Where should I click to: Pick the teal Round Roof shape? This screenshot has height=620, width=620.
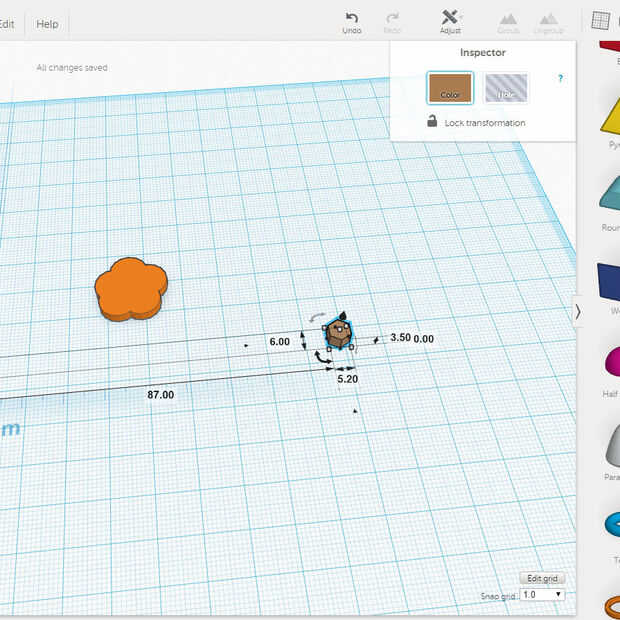click(x=610, y=195)
